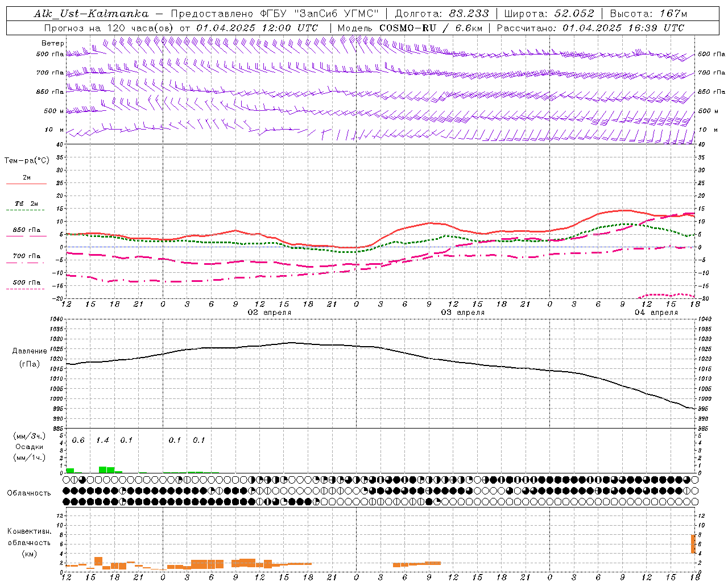Select the Тем-ра(°C) axis title
728x582 pixels.
27,161
